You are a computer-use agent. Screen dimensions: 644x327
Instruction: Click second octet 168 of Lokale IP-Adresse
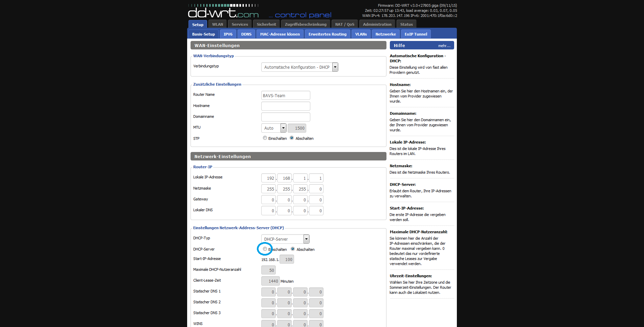pyautogui.click(x=285, y=178)
